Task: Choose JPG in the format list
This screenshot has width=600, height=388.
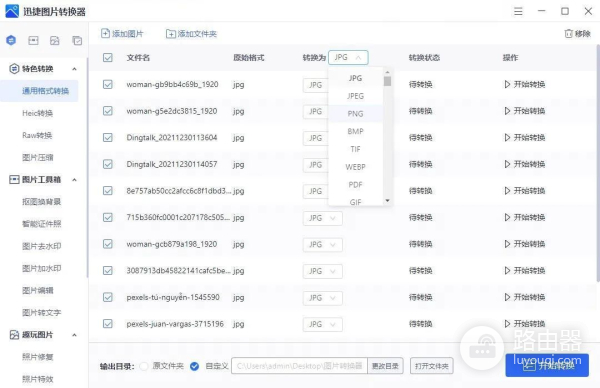Action: (355, 78)
